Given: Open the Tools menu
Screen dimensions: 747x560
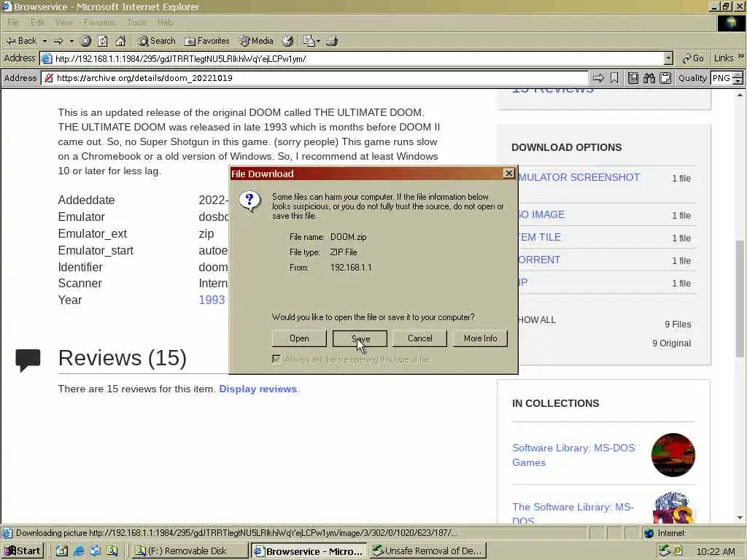Looking at the screenshot, I should click(136, 23).
